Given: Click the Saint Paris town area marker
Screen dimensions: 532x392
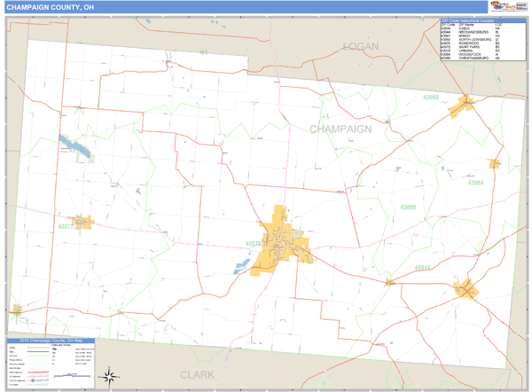Looking at the screenshot, I should pyautogui.click(x=82, y=221).
